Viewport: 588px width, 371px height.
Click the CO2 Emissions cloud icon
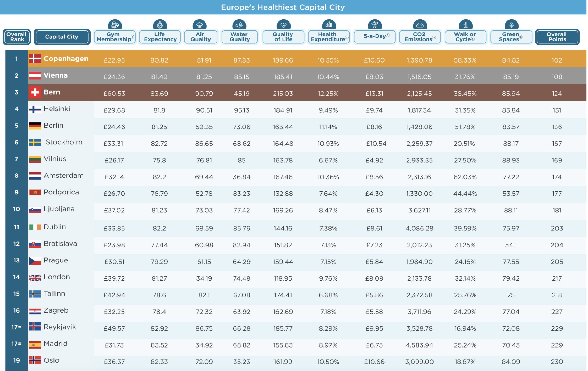[x=420, y=25]
